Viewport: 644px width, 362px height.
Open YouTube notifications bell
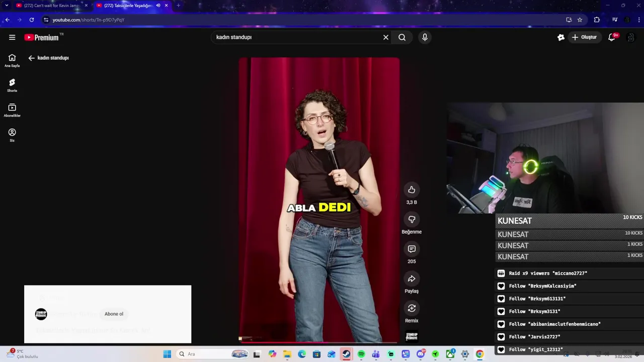pyautogui.click(x=612, y=37)
